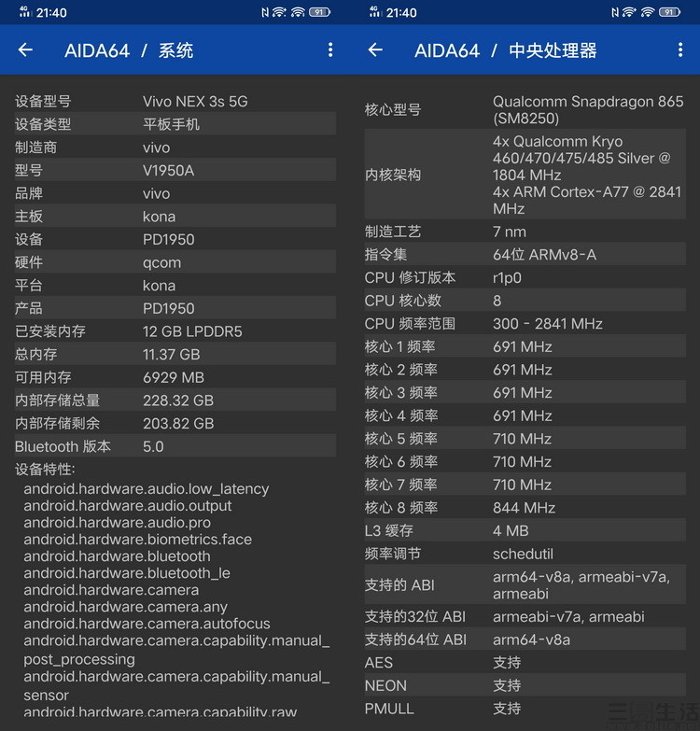The image size is (700, 731).
Task: Select the PMULL row
Action: 525,709
